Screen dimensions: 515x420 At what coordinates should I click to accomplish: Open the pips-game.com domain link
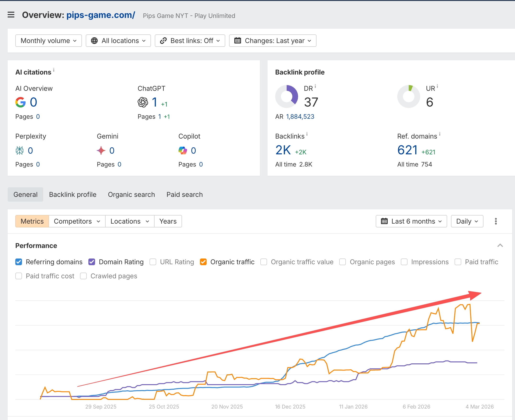click(x=101, y=15)
